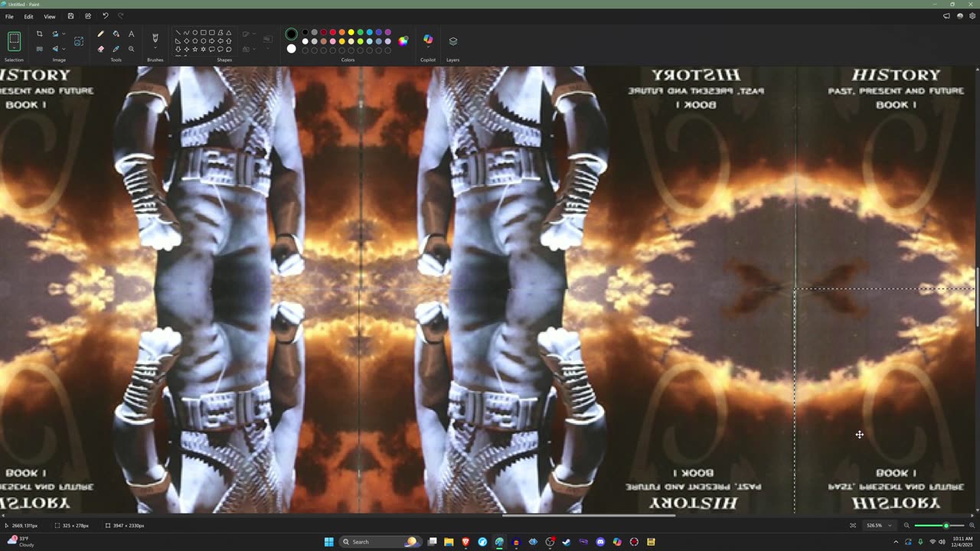
Task: Select the five-point star shape
Action: pos(194,49)
